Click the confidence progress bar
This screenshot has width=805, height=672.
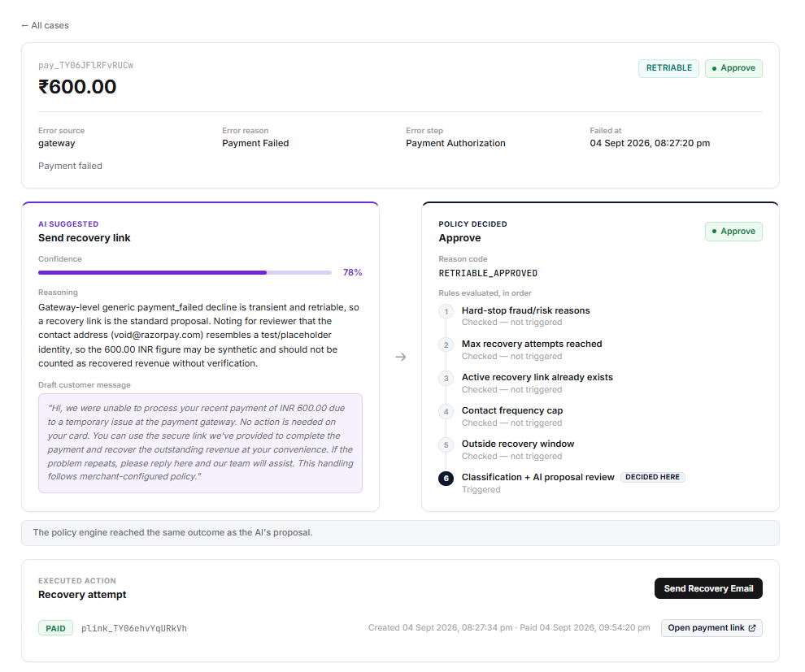[185, 272]
